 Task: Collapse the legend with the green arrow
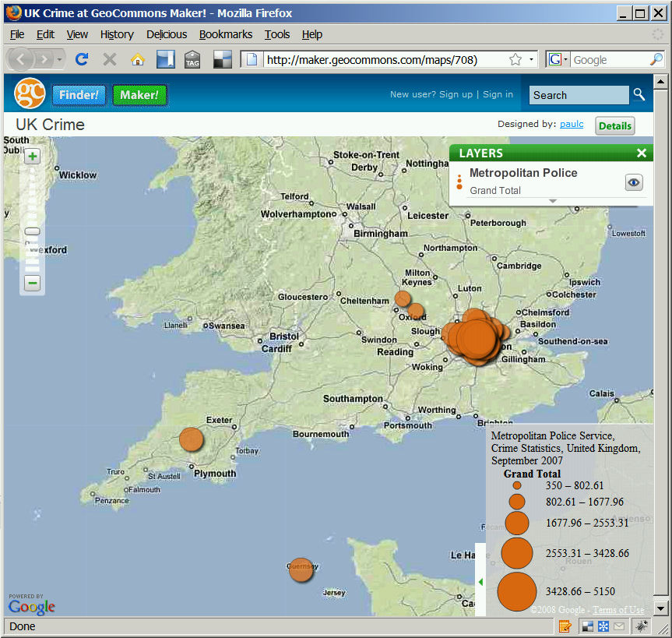(x=480, y=582)
